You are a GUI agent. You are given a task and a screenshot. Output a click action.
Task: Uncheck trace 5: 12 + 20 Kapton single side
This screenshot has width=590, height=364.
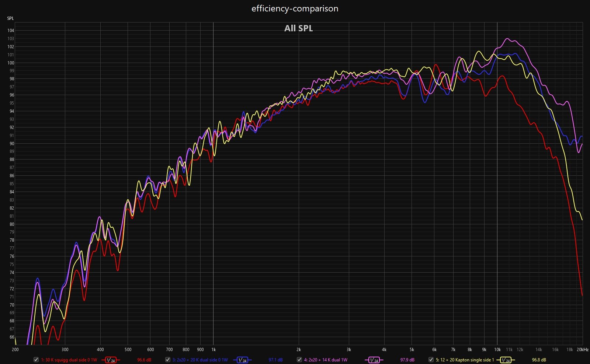tap(431, 360)
